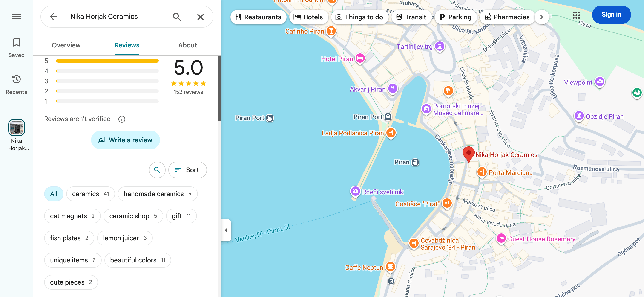The width and height of the screenshot is (644, 297).
Task: Select the Pharmacies chip
Action: (x=507, y=17)
